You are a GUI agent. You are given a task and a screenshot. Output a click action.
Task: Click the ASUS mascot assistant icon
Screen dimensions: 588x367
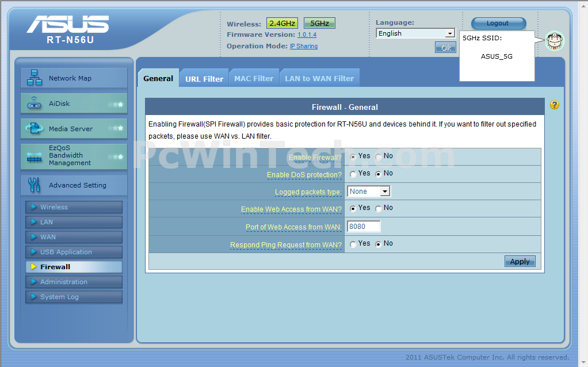[x=555, y=41]
